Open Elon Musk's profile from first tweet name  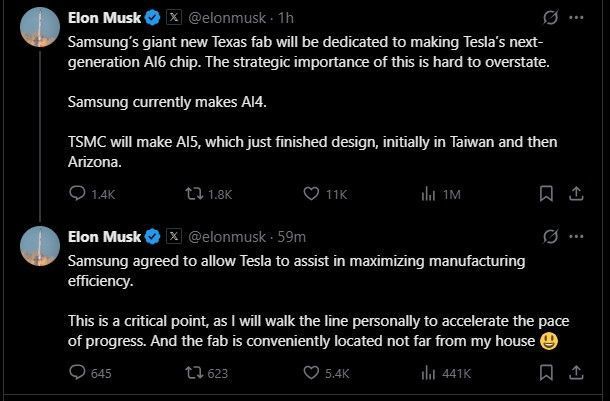(x=103, y=17)
